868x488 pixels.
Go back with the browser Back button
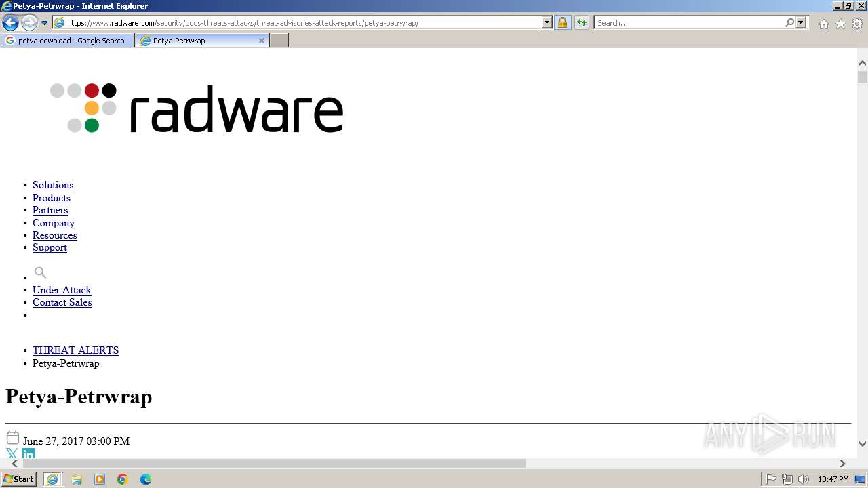10,23
